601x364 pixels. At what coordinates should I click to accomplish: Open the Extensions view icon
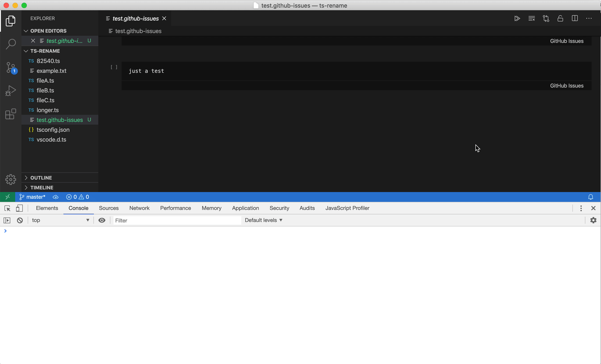(x=11, y=114)
